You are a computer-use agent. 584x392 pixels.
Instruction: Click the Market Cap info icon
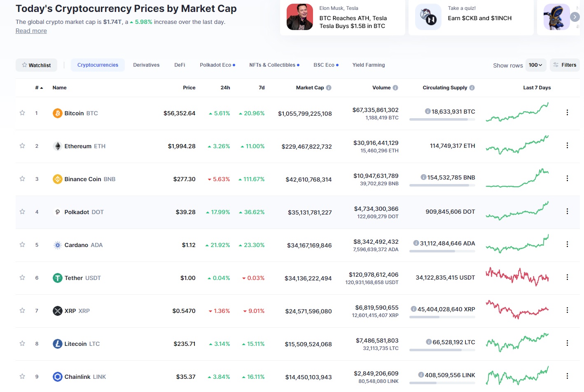point(329,88)
